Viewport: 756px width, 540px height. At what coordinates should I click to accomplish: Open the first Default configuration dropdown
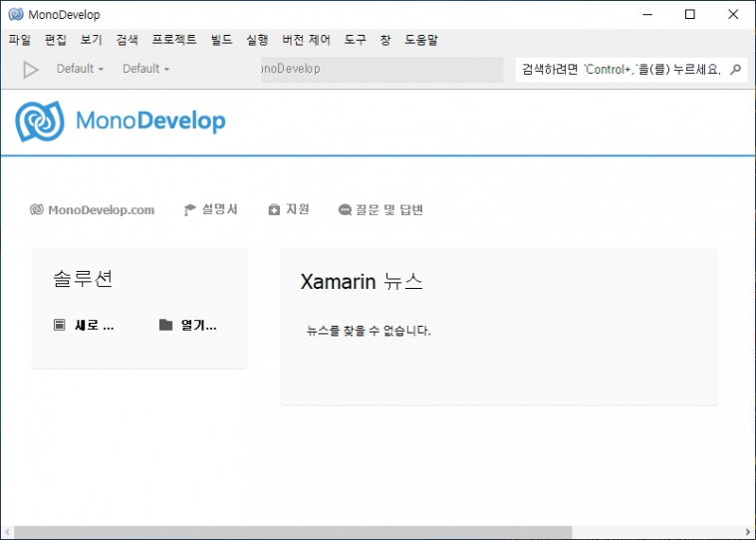click(x=80, y=69)
